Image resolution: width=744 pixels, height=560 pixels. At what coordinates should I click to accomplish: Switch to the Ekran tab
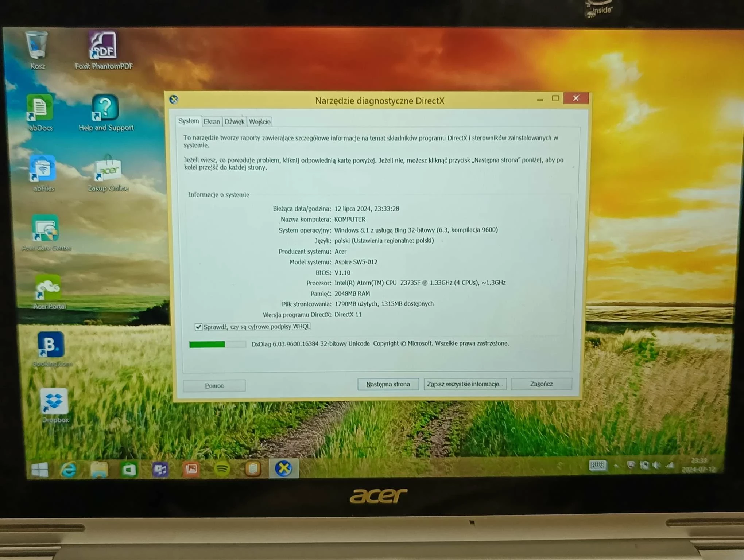(212, 122)
